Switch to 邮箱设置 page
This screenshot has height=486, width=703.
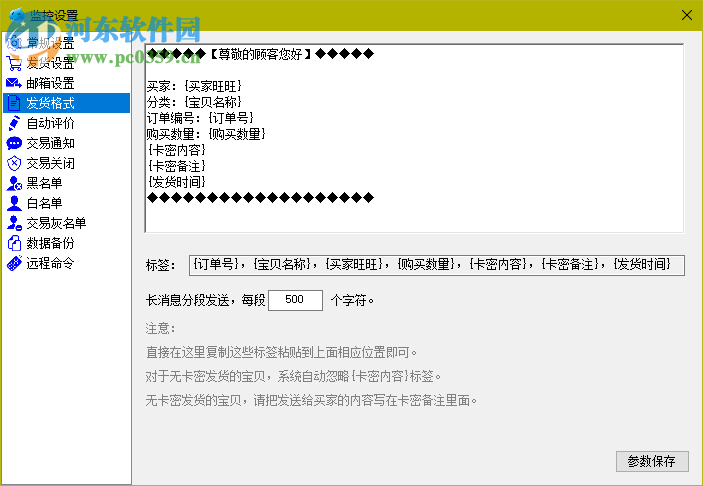pyautogui.click(x=66, y=83)
